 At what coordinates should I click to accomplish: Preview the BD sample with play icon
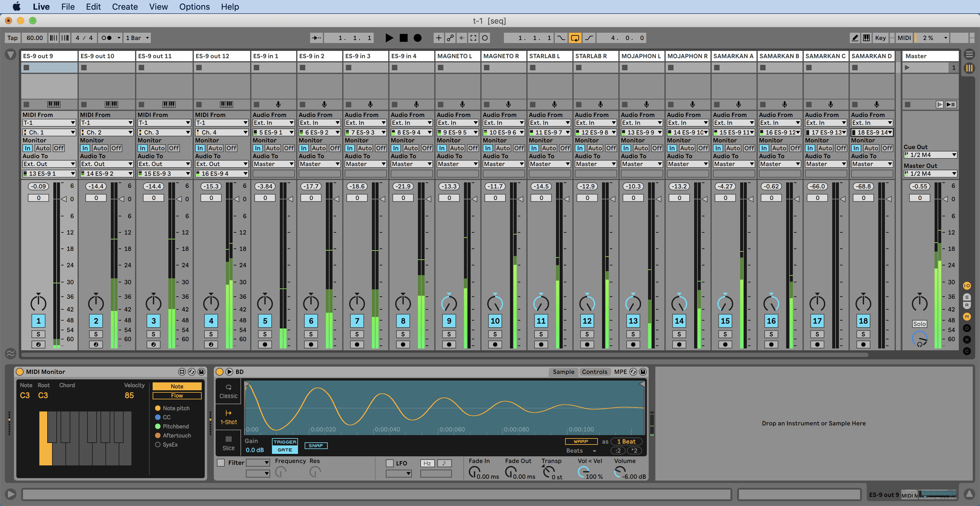click(x=229, y=371)
